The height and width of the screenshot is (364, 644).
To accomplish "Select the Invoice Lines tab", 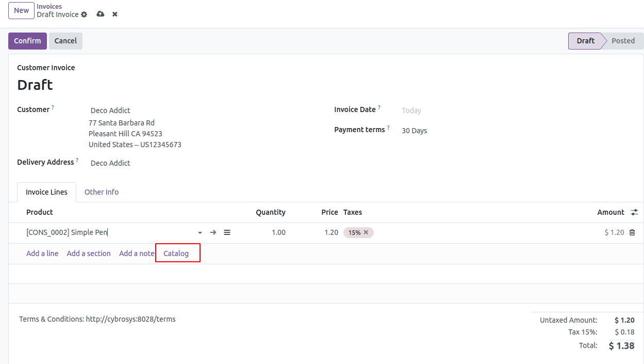I will click(x=46, y=192).
